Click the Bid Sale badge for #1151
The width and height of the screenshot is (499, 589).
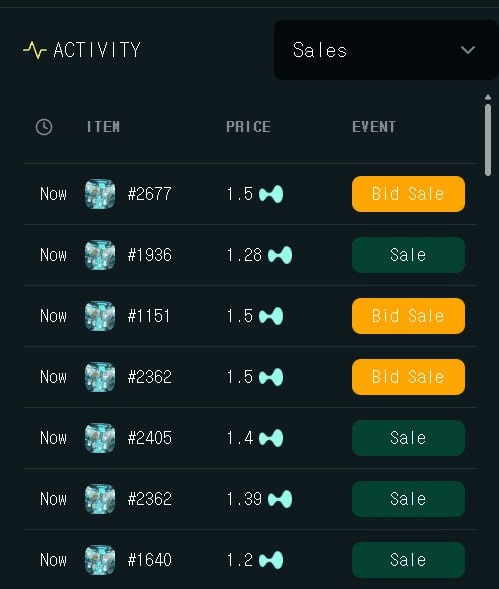pos(408,316)
